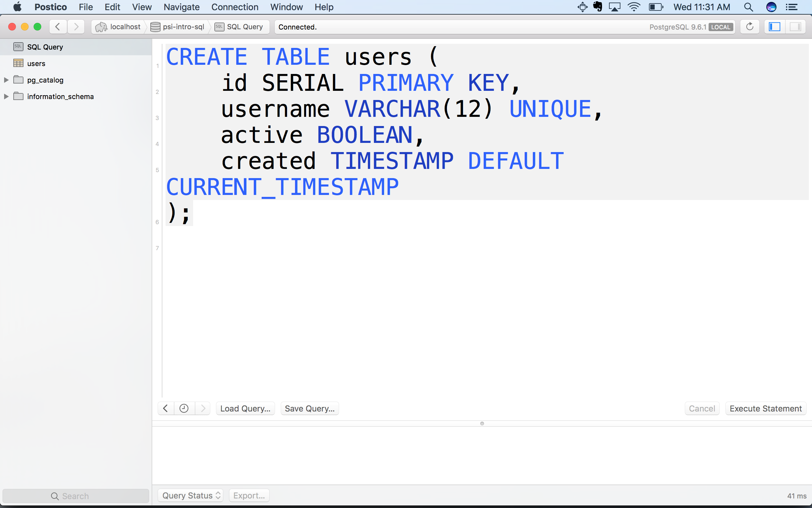Click the sidebar Search field
The width and height of the screenshot is (812, 508).
click(x=76, y=496)
